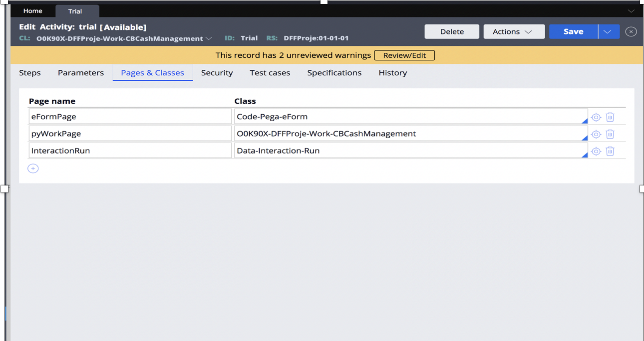Open the Test cases tab
The height and width of the screenshot is (341, 644).
(270, 73)
